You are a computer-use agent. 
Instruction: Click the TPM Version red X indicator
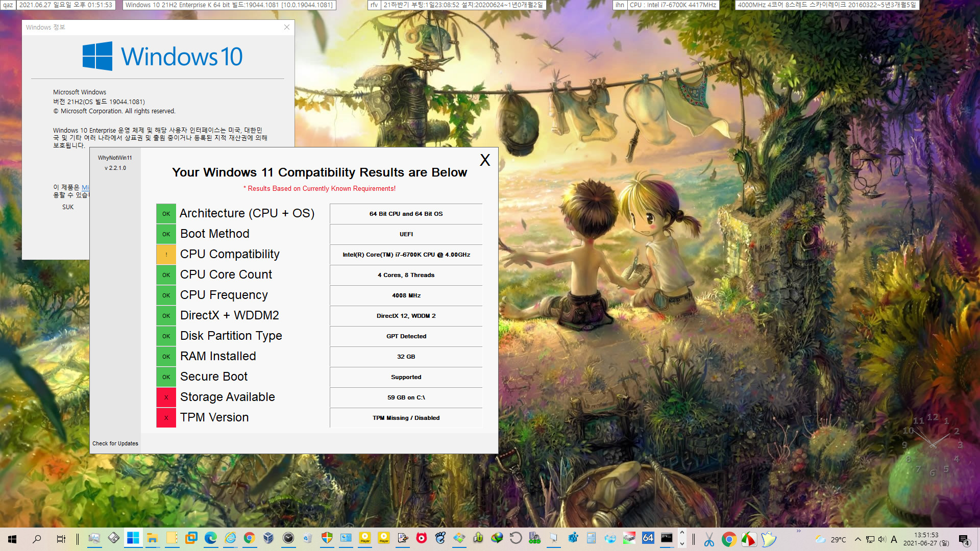click(165, 418)
